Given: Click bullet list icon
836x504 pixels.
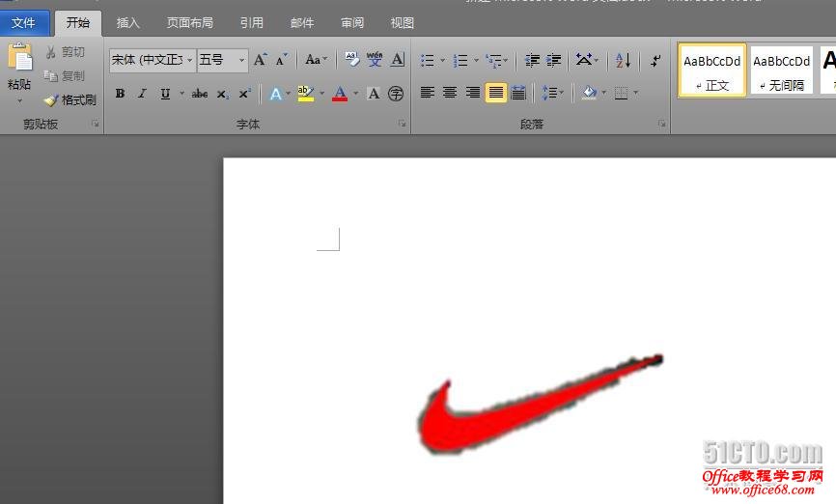Looking at the screenshot, I should 427,60.
